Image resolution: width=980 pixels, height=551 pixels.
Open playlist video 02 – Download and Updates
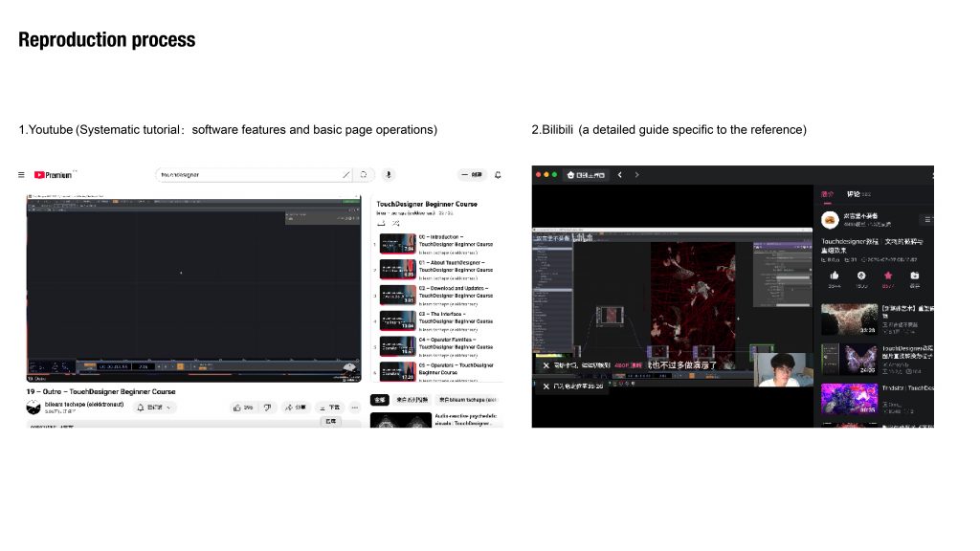point(397,295)
